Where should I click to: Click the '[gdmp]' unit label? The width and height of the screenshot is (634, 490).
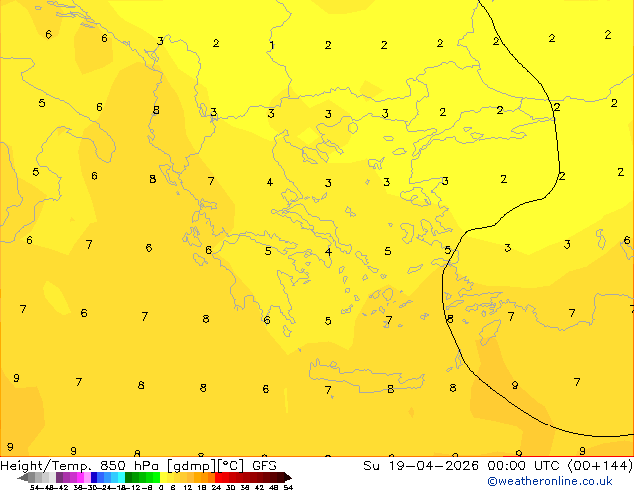tap(192, 466)
